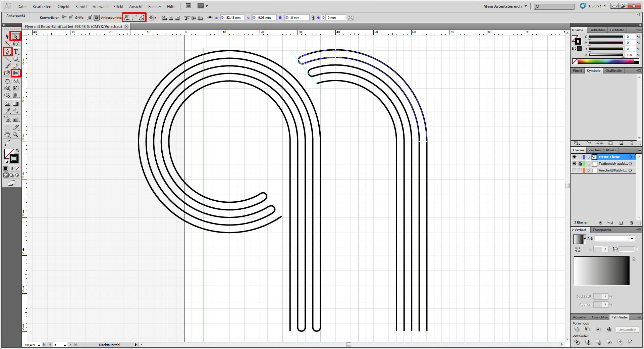The image size is (644, 349).
Task: Show the Anschnitt/Falzlini layer
Action: pos(574,170)
